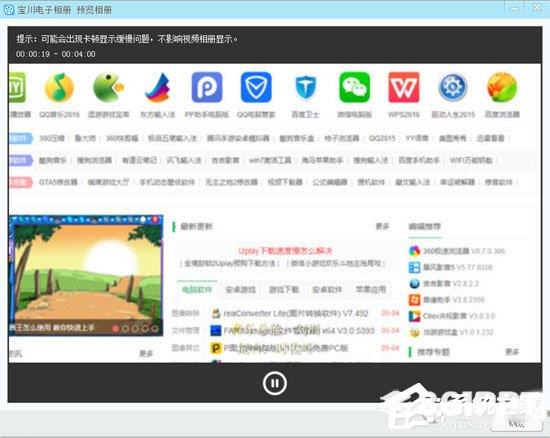Open 更多 beside 最新更新
This screenshot has width=550, height=438.
(382, 227)
